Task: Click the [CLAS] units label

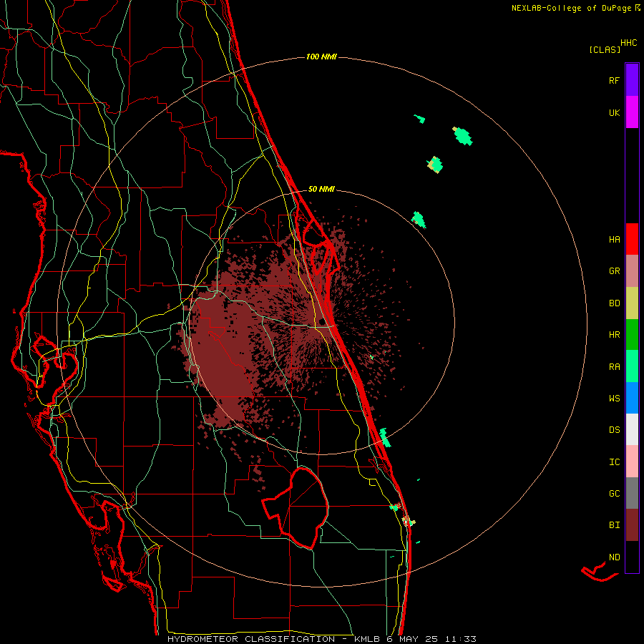Action: point(605,50)
